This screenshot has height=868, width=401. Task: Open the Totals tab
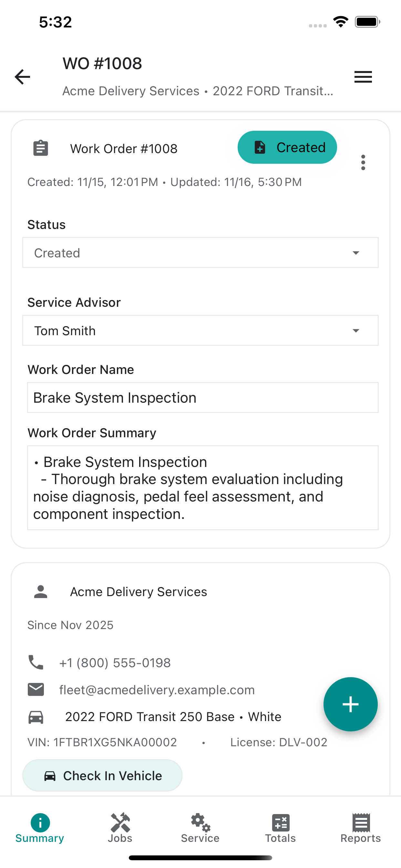pyautogui.click(x=280, y=827)
